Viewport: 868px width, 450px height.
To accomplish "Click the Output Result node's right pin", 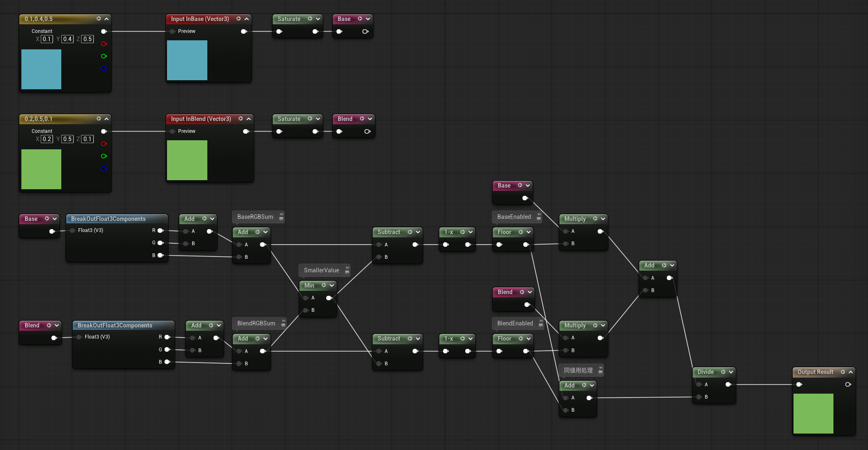I will (x=848, y=385).
